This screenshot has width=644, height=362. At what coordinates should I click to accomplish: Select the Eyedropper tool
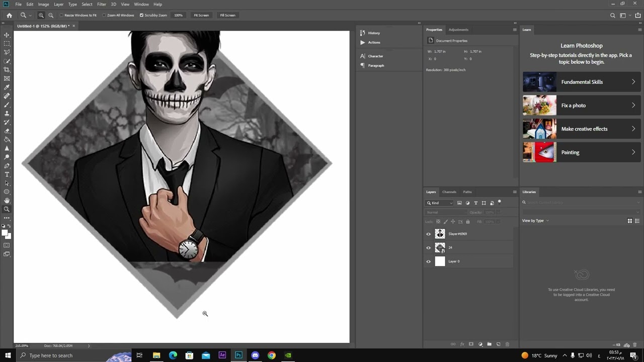(x=7, y=87)
